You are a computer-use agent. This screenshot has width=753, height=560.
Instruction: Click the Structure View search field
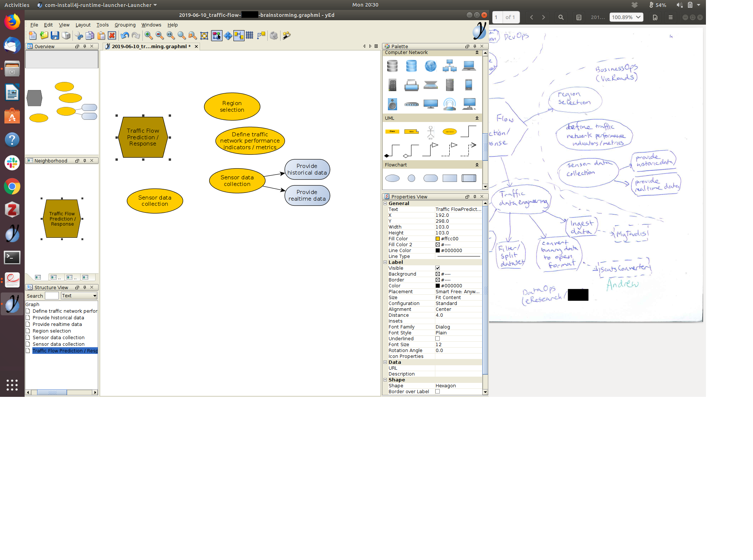coord(51,296)
